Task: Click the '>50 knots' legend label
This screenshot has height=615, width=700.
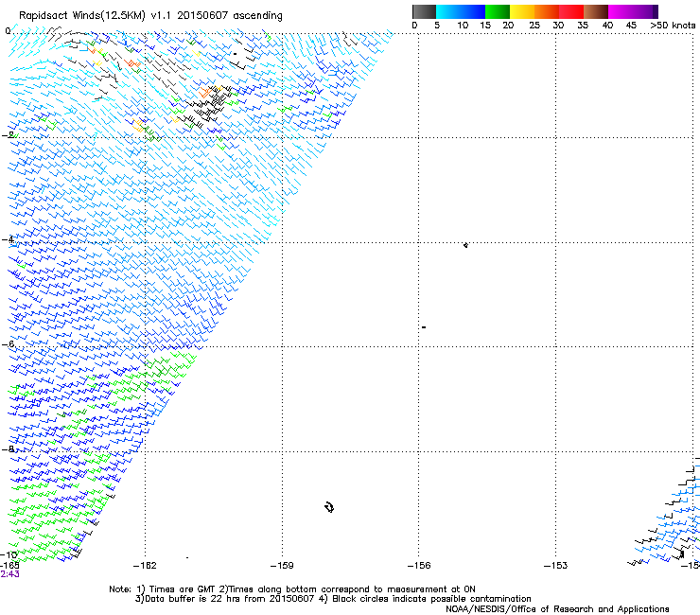Action: tap(673, 26)
